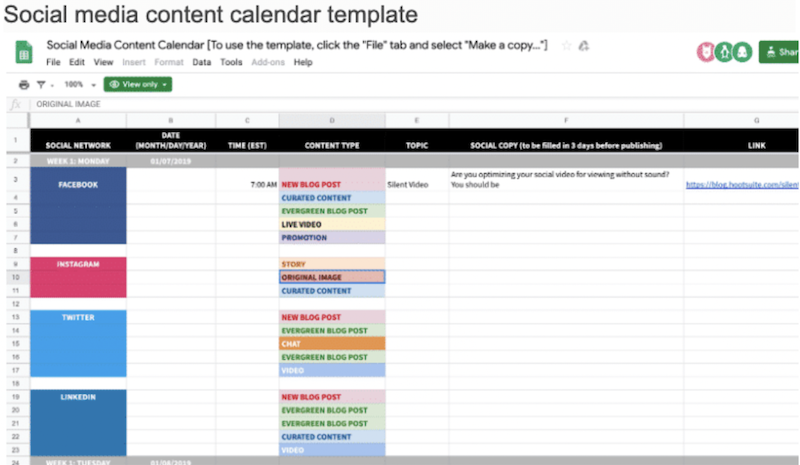The width and height of the screenshot is (800, 465).
Task: Click the green Share button
Action: tap(779, 52)
